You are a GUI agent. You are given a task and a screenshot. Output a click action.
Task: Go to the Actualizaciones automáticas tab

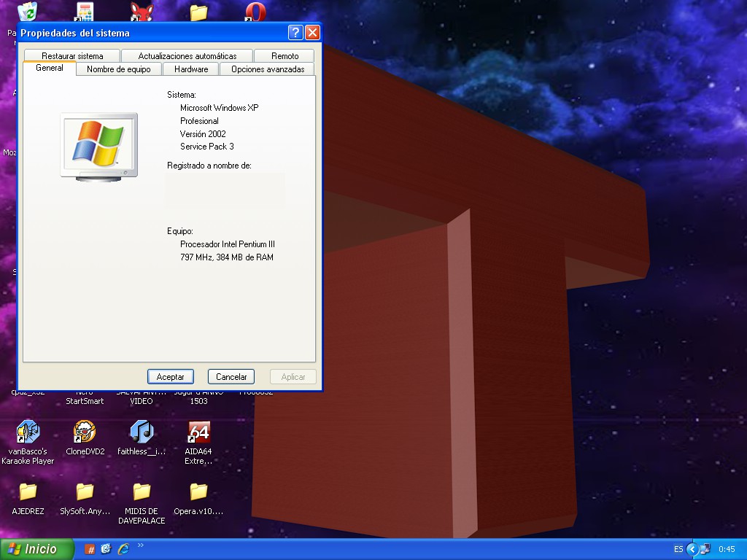pyautogui.click(x=187, y=56)
